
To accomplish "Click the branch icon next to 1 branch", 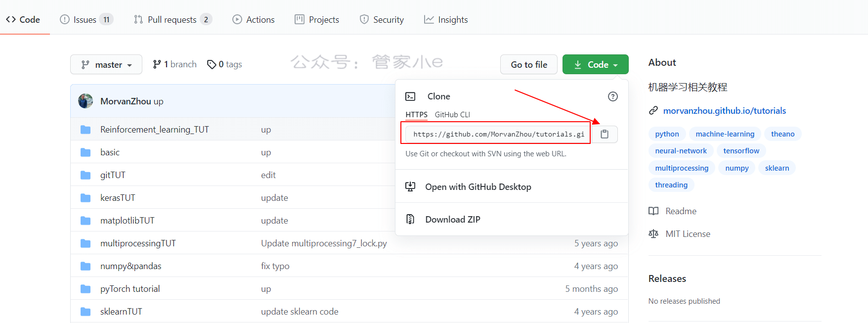I will 157,64.
